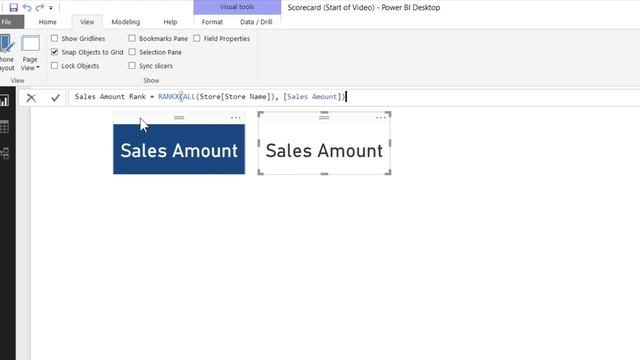
Task: Click the white card's bottom-center resize handle
Action: tap(324, 174)
